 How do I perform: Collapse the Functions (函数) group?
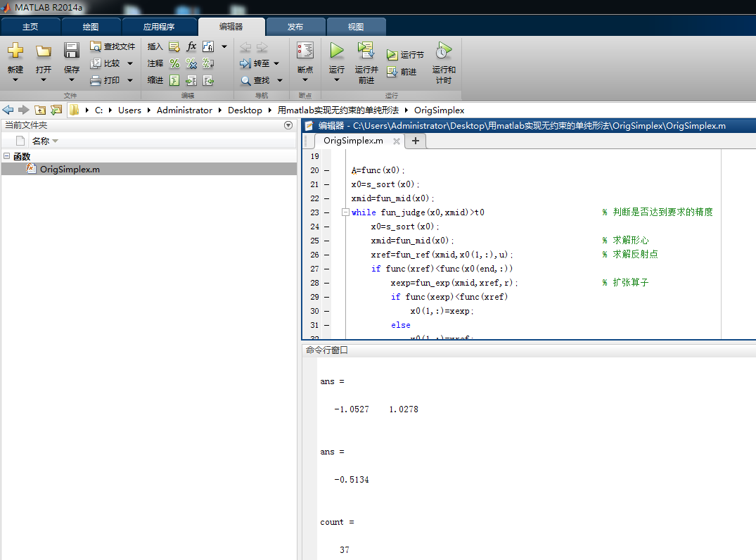click(x=7, y=155)
